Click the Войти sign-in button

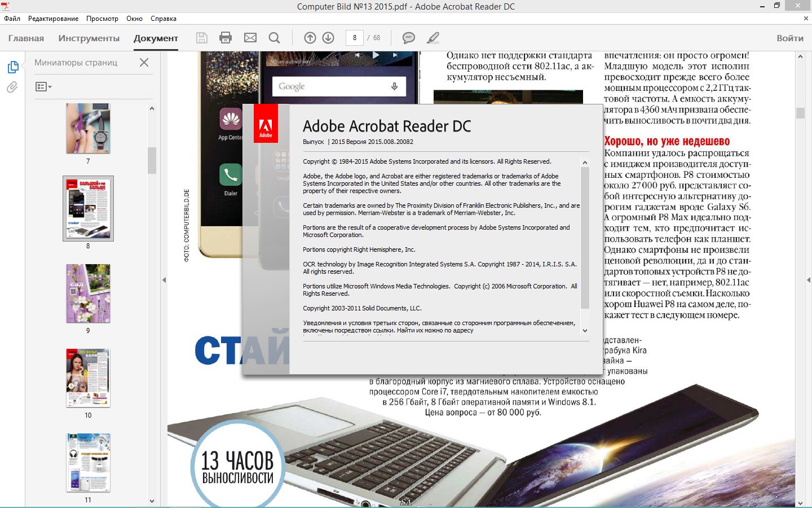click(790, 38)
